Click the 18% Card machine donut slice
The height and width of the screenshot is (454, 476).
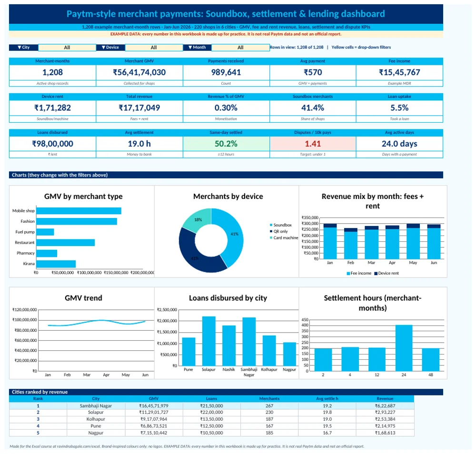199,219
